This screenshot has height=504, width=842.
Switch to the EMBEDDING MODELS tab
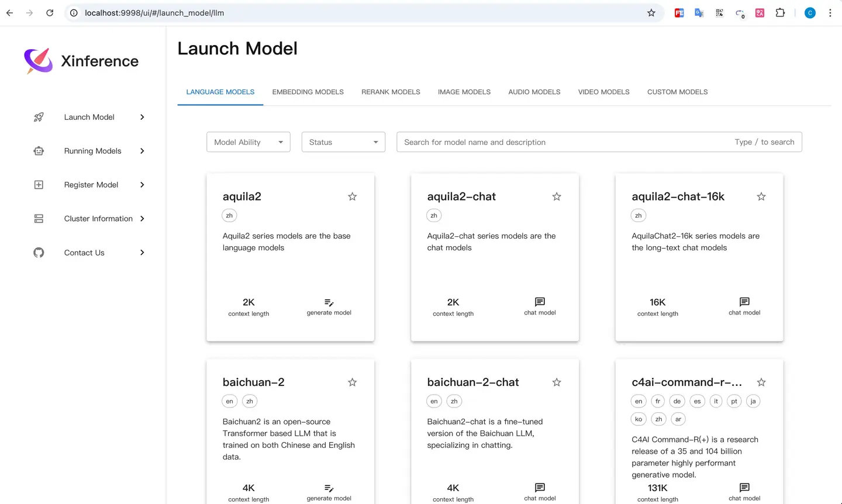tap(308, 92)
